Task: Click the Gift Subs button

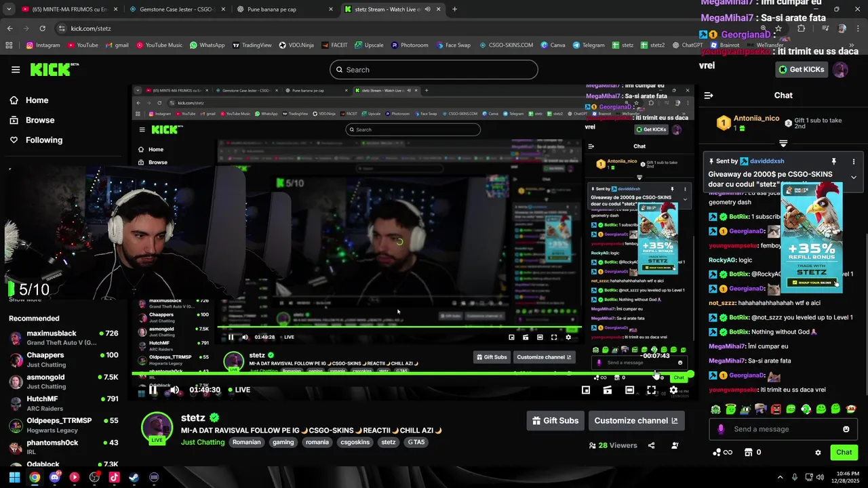Action: (555, 420)
